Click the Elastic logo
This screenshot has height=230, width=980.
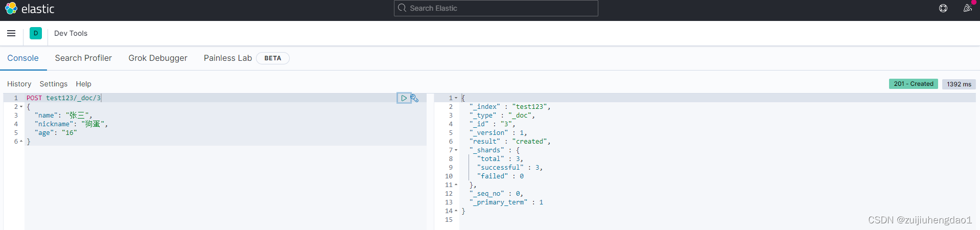30,9
